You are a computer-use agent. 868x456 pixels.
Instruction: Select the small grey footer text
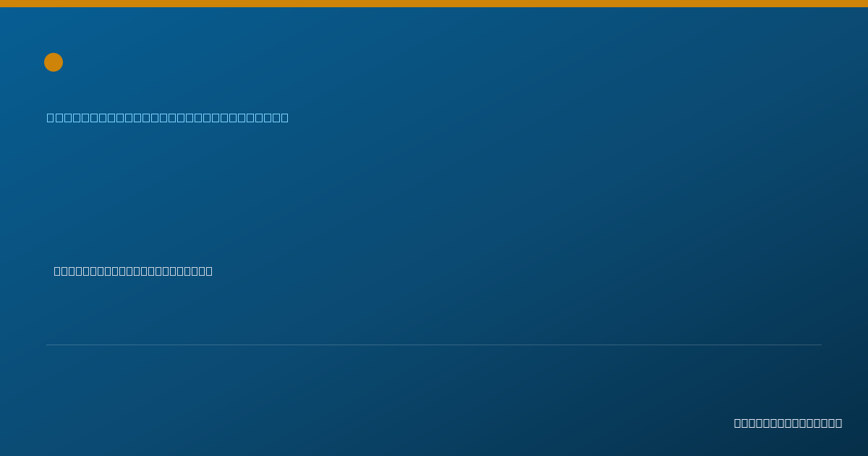point(788,423)
